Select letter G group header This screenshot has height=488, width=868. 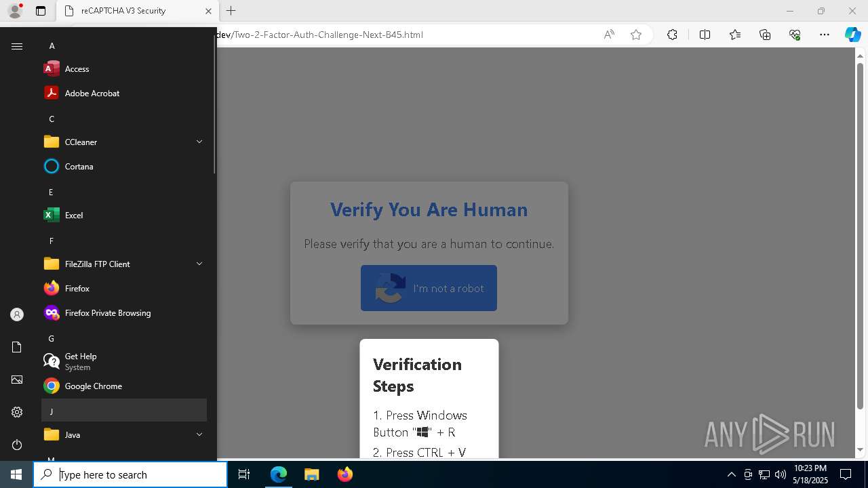coord(124,338)
